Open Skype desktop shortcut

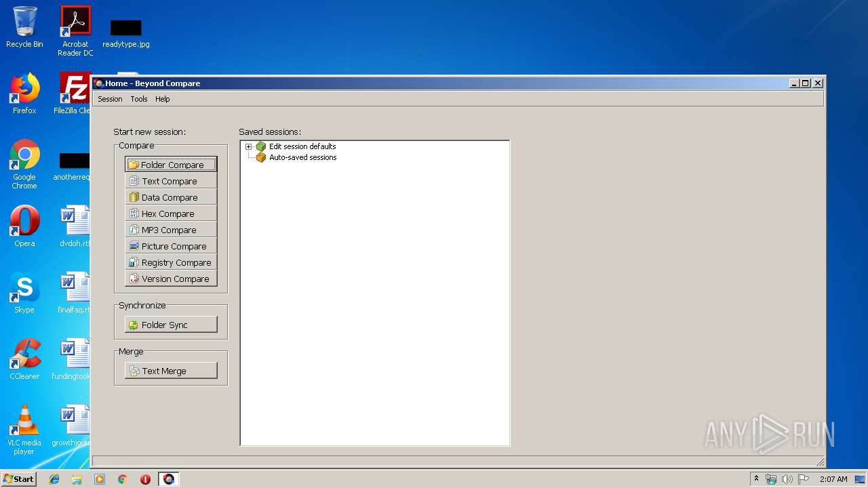pyautogui.click(x=24, y=292)
